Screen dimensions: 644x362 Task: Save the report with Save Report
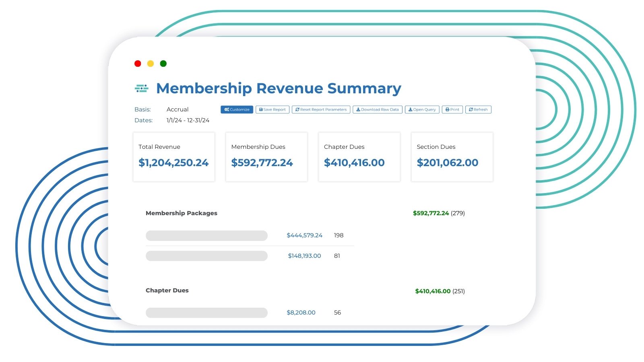tap(272, 109)
